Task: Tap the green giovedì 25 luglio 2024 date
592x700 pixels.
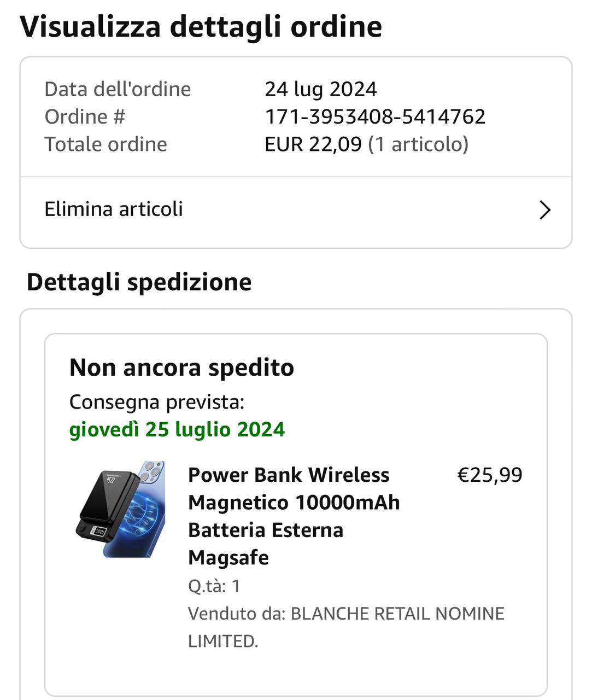Action: (x=177, y=429)
